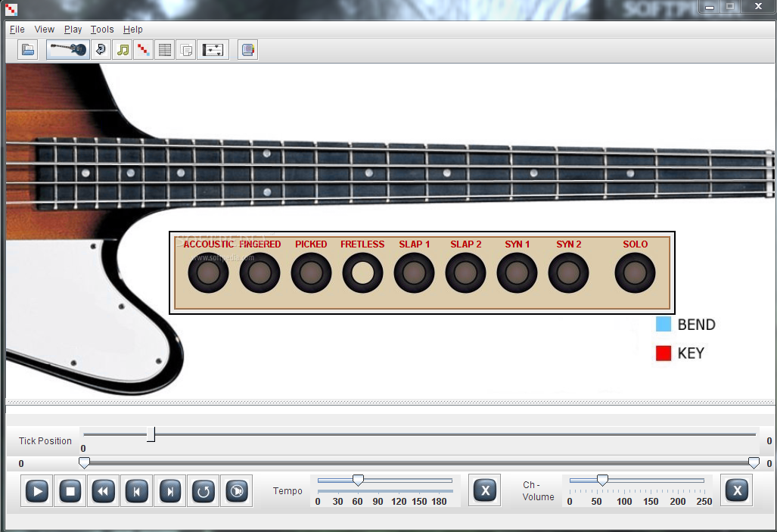
Task: Reset channel volume with the X button
Action: pyautogui.click(x=737, y=491)
